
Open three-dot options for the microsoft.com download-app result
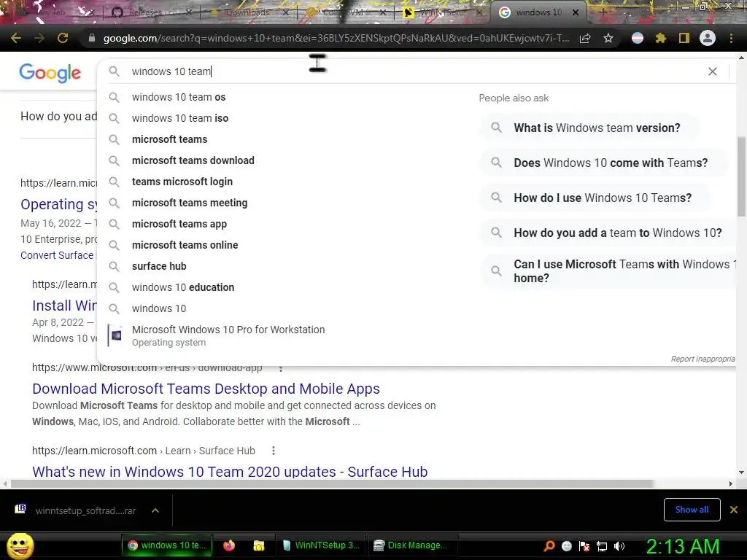[x=281, y=368]
